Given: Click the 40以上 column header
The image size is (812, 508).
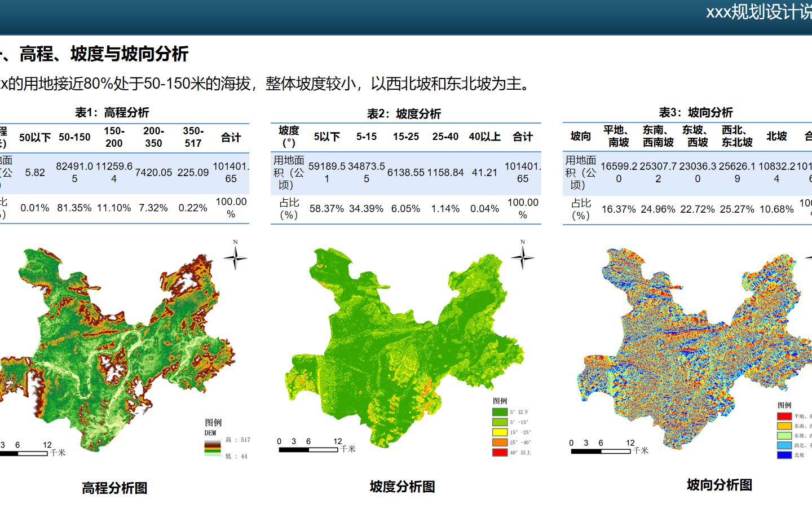Looking at the screenshot, I should point(485,137).
